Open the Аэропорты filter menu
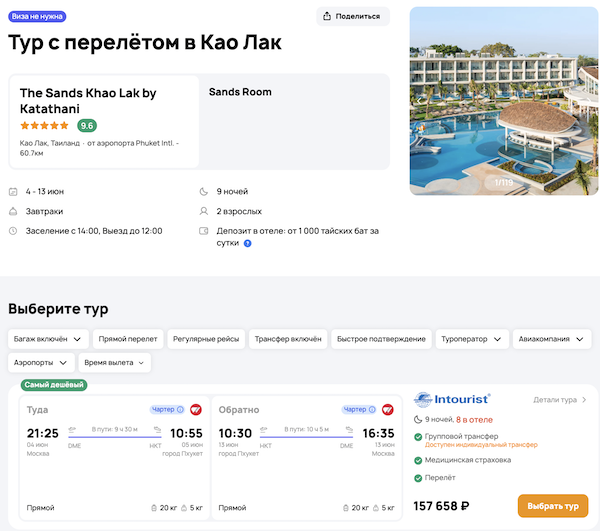 (x=41, y=362)
